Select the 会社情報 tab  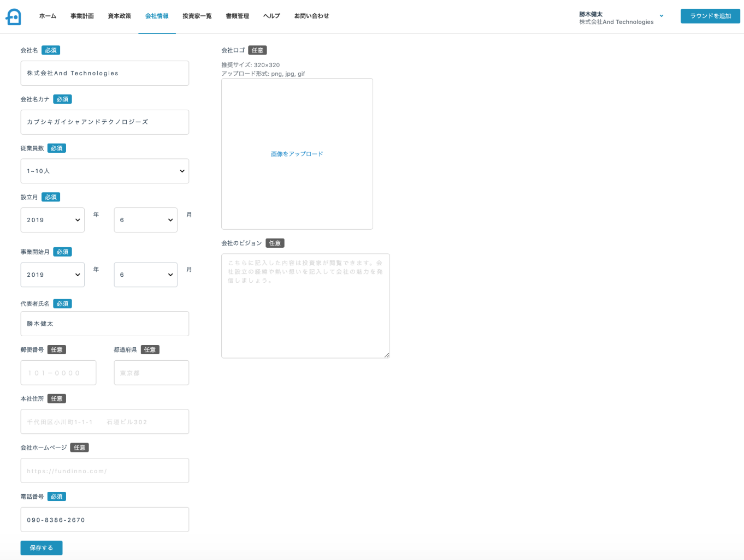pos(157,16)
